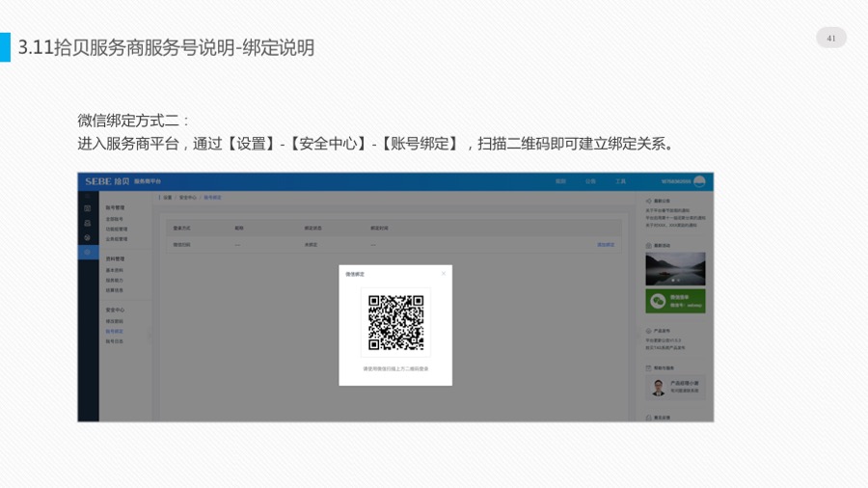Open the product manager contact card

pyautogui.click(x=675, y=388)
